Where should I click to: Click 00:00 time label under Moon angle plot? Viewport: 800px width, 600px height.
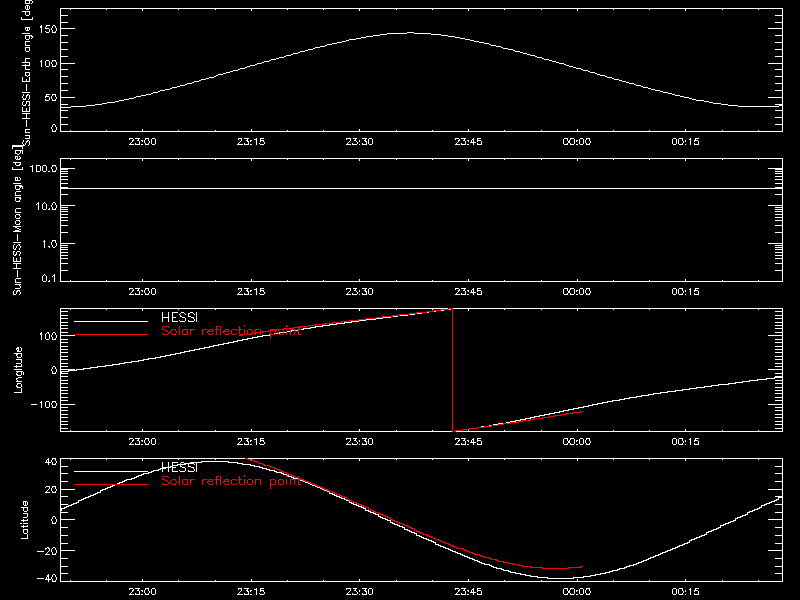pos(577,291)
